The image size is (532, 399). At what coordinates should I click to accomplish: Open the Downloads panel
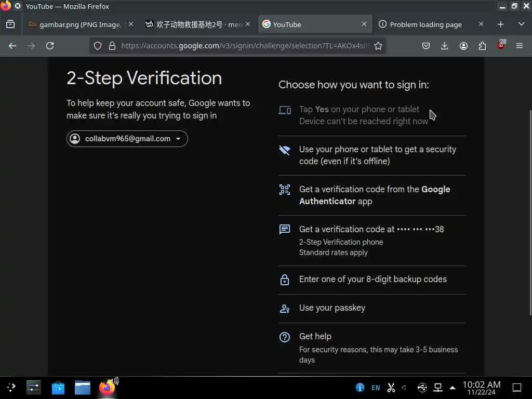pyautogui.click(x=444, y=46)
